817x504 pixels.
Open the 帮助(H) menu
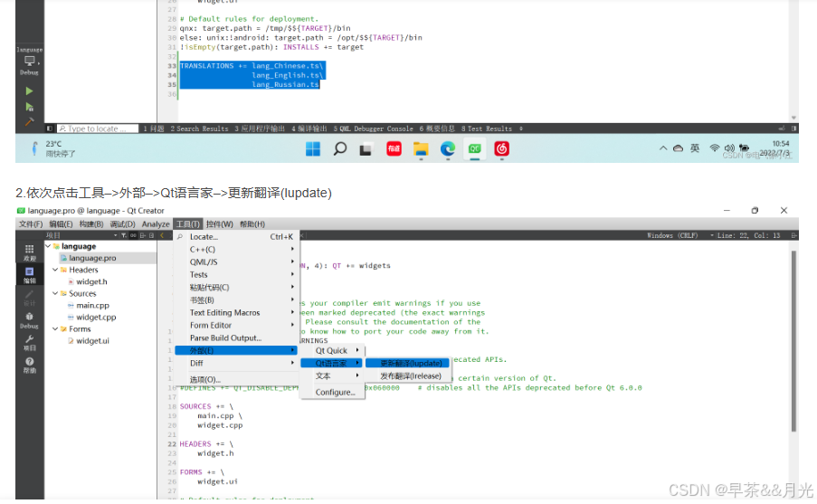[252, 224]
